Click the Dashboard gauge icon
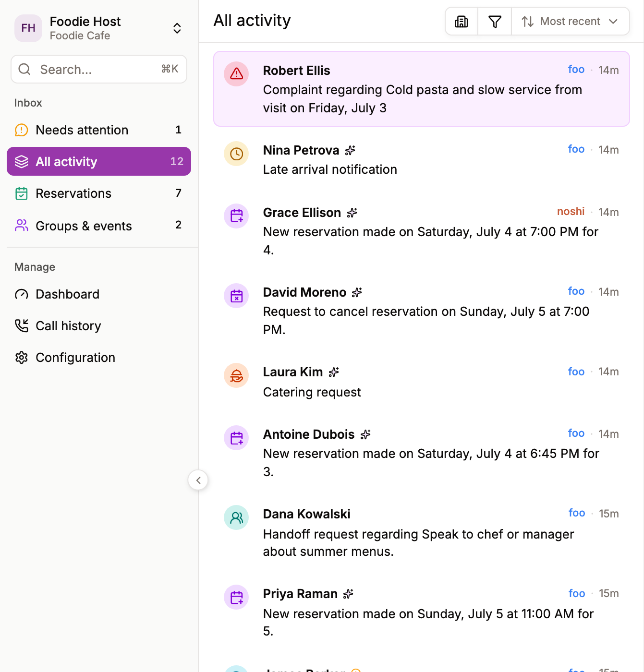This screenshot has height=672, width=644. pyautogui.click(x=22, y=294)
